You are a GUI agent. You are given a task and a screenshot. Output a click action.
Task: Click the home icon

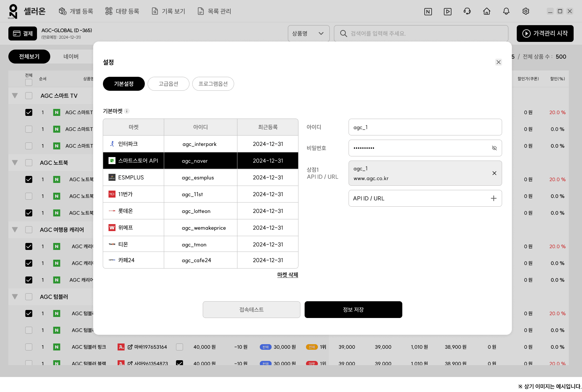pos(486,11)
